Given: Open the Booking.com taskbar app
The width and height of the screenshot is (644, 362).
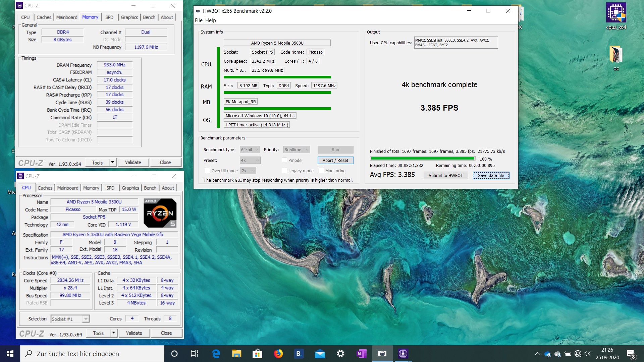Looking at the screenshot, I should (x=299, y=354).
